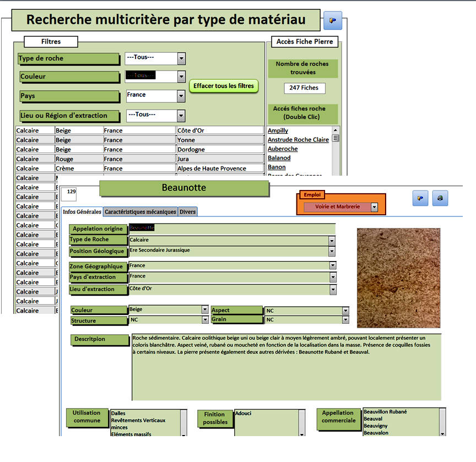Switch to the Caractéristiques mécaniques tab
Viewport: 476px width, 462px height.
(140, 211)
